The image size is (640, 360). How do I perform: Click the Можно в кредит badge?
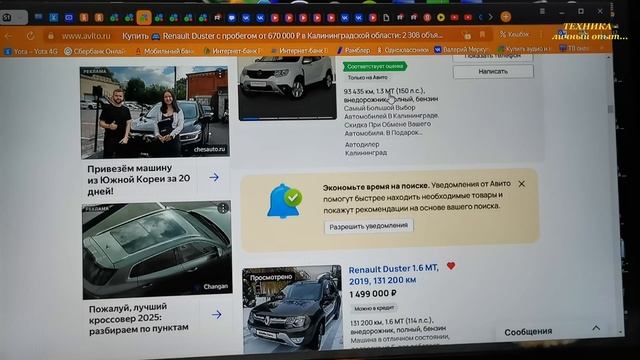pos(374,308)
